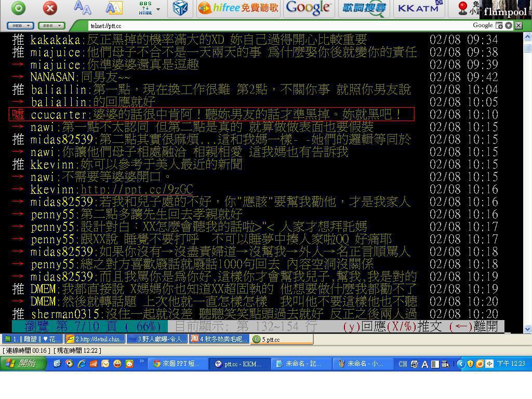
Task: Click the red X stop icon
Action: (x=50, y=8)
